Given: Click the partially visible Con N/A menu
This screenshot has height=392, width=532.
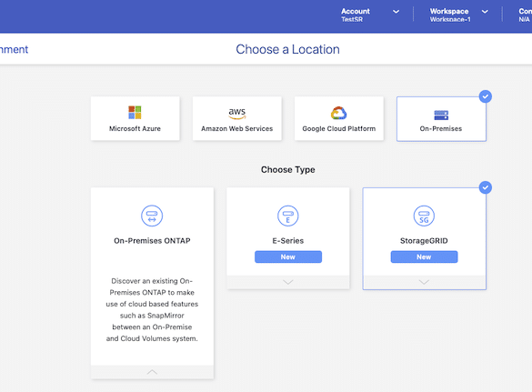Looking at the screenshot, I should pos(525,15).
